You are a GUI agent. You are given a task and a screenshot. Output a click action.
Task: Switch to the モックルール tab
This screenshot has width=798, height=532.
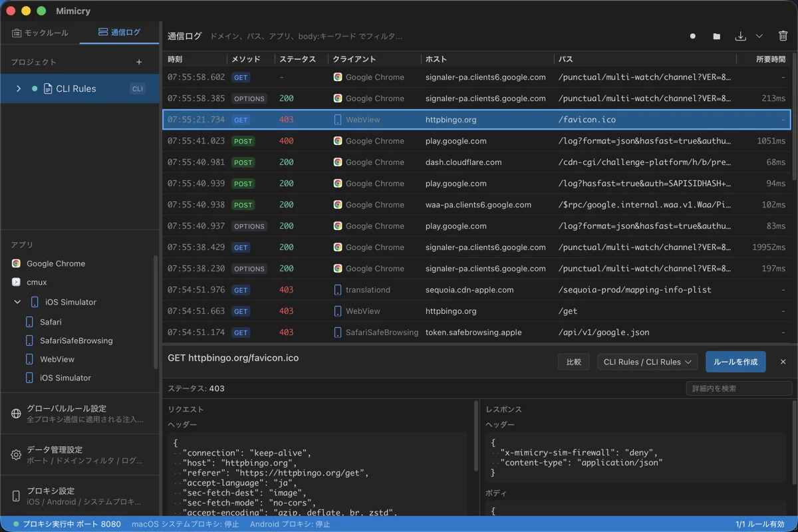40,33
